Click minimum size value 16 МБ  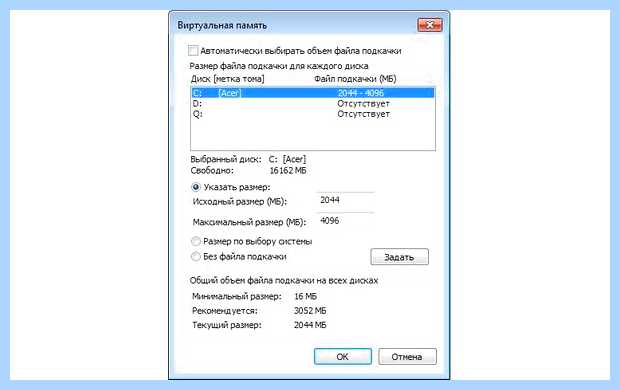(305, 296)
